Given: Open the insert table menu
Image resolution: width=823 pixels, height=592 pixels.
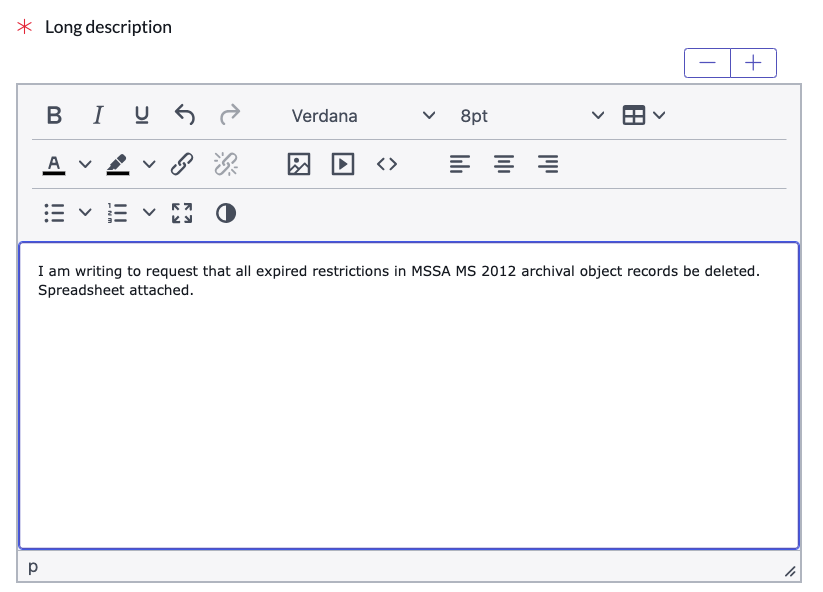Looking at the screenshot, I should (x=643, y=115).
